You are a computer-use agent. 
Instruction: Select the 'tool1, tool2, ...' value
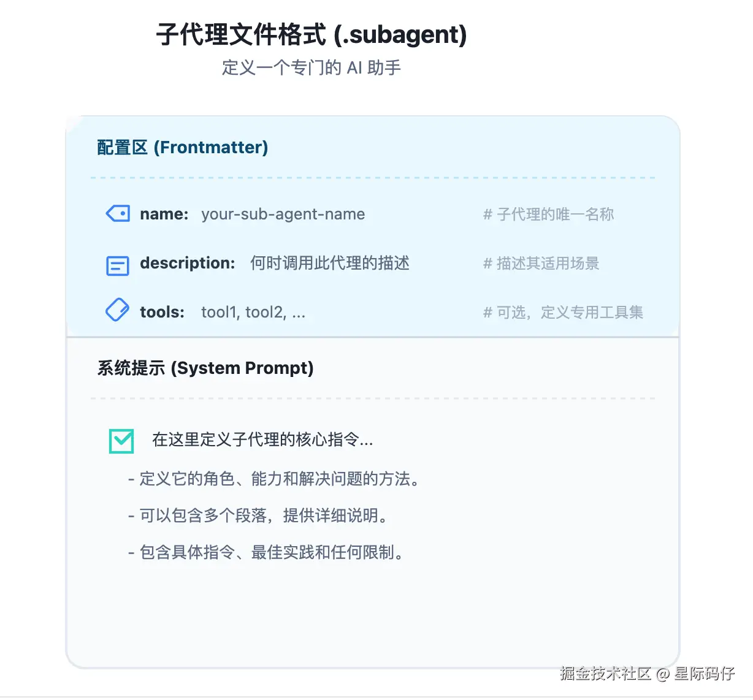click(x=253, y=312)
